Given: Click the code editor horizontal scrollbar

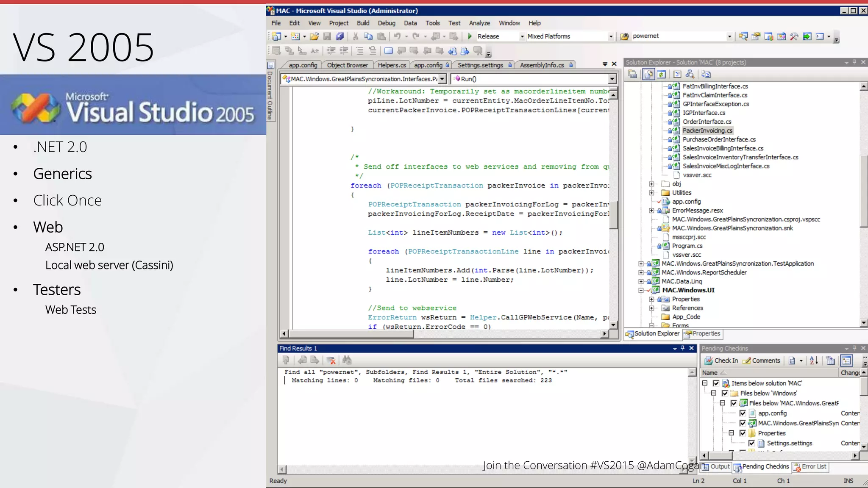Looking at the screenshot, I should [x=445, y=334].
